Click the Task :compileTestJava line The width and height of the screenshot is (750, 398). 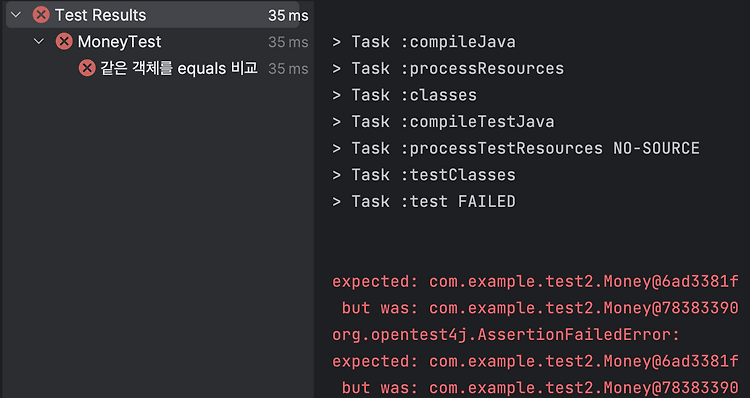pyautogui.click(x=443, y=122)
